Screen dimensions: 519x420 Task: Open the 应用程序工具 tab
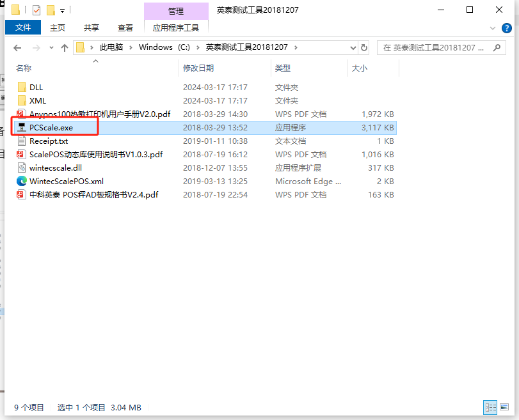click(x=176, y=27)
